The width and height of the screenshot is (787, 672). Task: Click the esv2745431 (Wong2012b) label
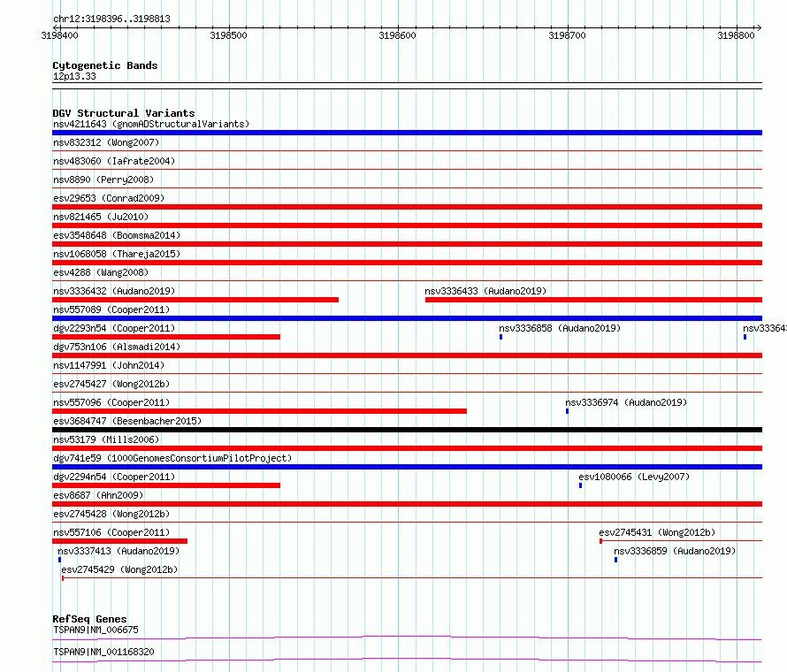point(657,532)
